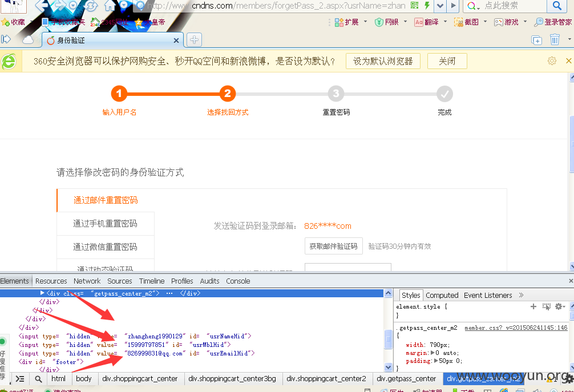Open the 截图 screenshot tool

[x=466, y=22]
